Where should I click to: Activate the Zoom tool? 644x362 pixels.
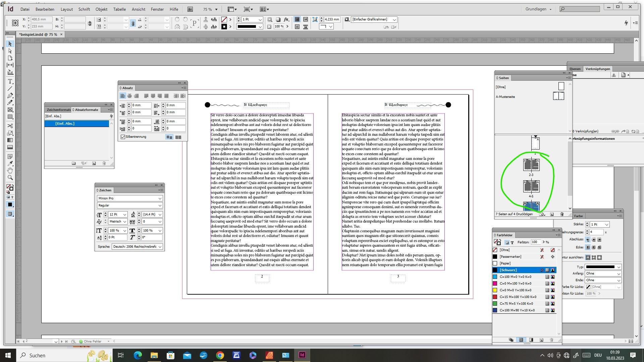pos(10,178)
